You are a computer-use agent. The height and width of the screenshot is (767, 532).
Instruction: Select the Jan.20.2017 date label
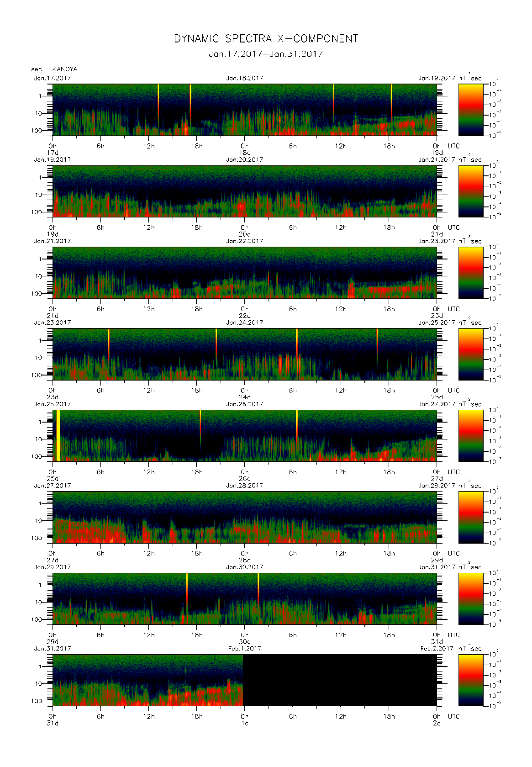pos(245,160)
